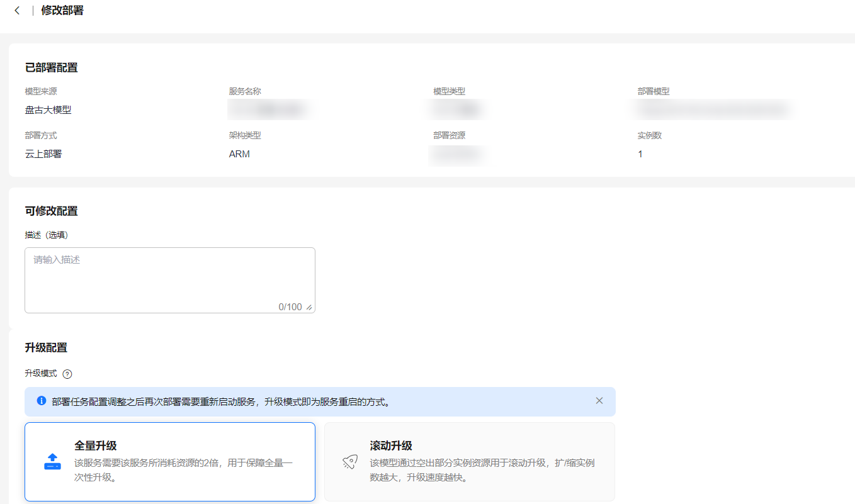Click the notice text about 重新启动服务

(x=220, y=401)
